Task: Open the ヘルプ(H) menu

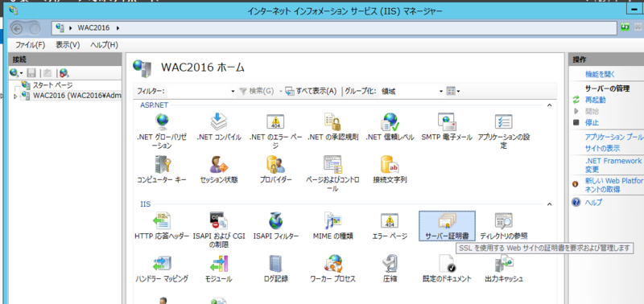Action: pos(105,45)
